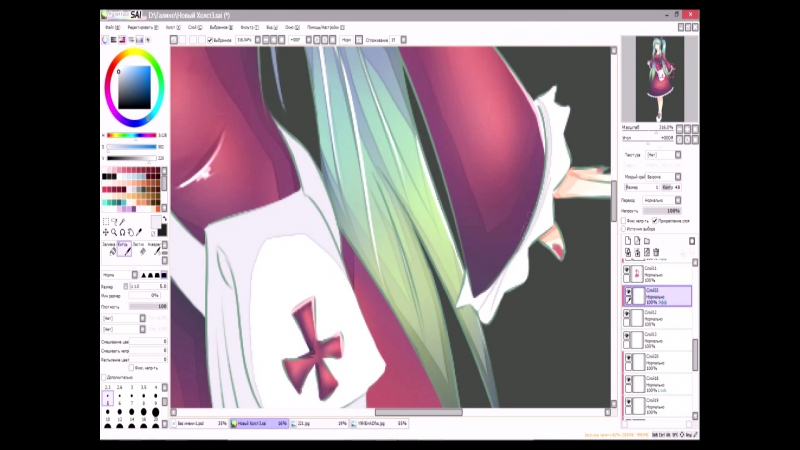The height and width of the screenshot is (450, 800).
Task: Choose the Аквар watercolor tool
Action: (154, 248)
